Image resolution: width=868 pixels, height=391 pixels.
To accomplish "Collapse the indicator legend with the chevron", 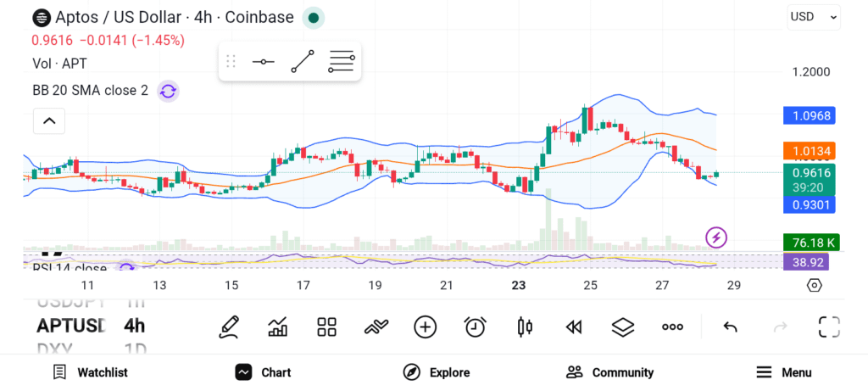I will click(x=49, y=120).
